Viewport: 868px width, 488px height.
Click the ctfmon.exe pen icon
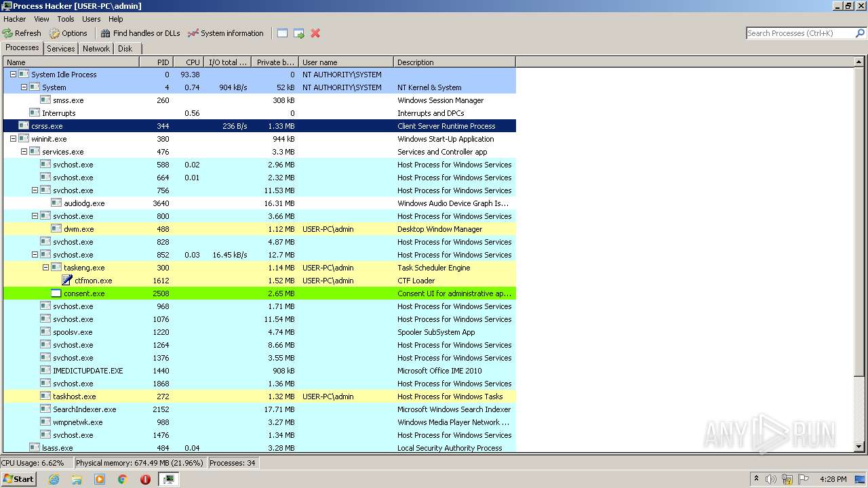[67, 281]
